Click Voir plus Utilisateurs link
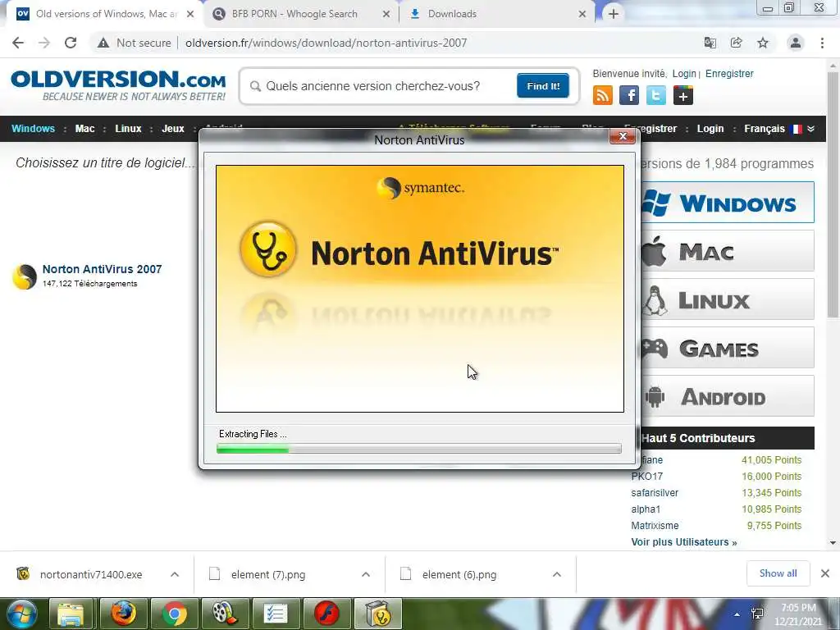 [684, 542]
